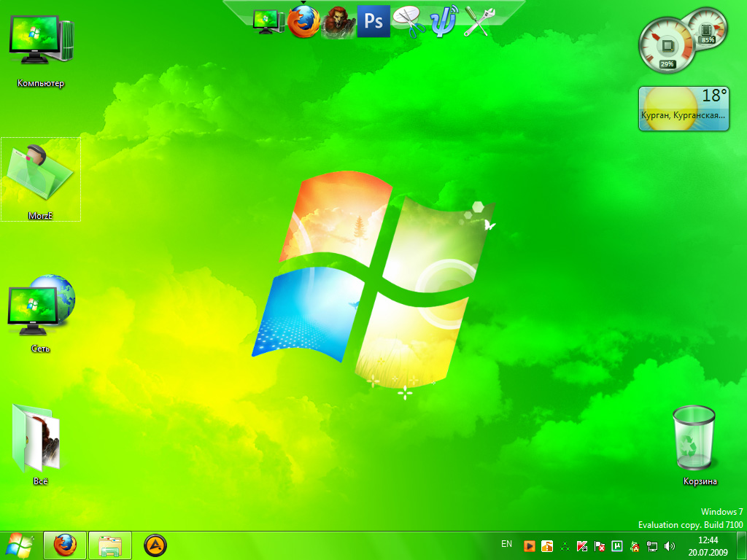View weather details for Курган in the gadget
Screen dimensions: 747x560
click(683, 108)
